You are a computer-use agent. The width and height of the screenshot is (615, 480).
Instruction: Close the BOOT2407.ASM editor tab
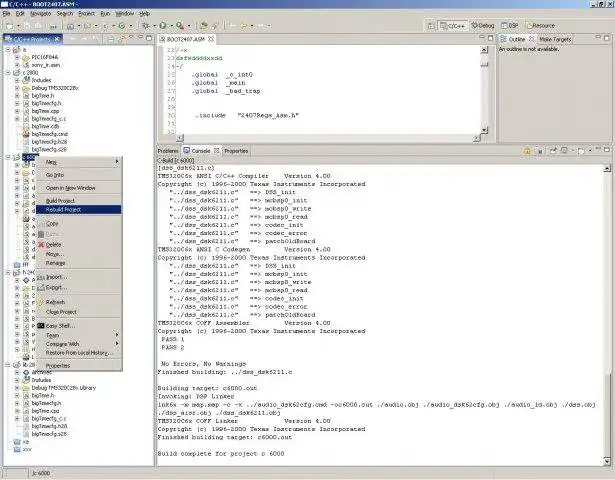(x=211, y=39)
